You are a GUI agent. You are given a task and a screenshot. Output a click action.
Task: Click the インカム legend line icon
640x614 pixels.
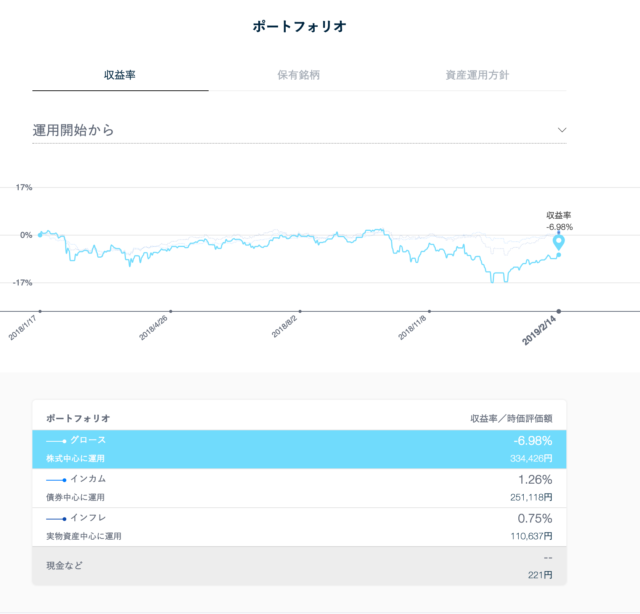pos(54,479)
